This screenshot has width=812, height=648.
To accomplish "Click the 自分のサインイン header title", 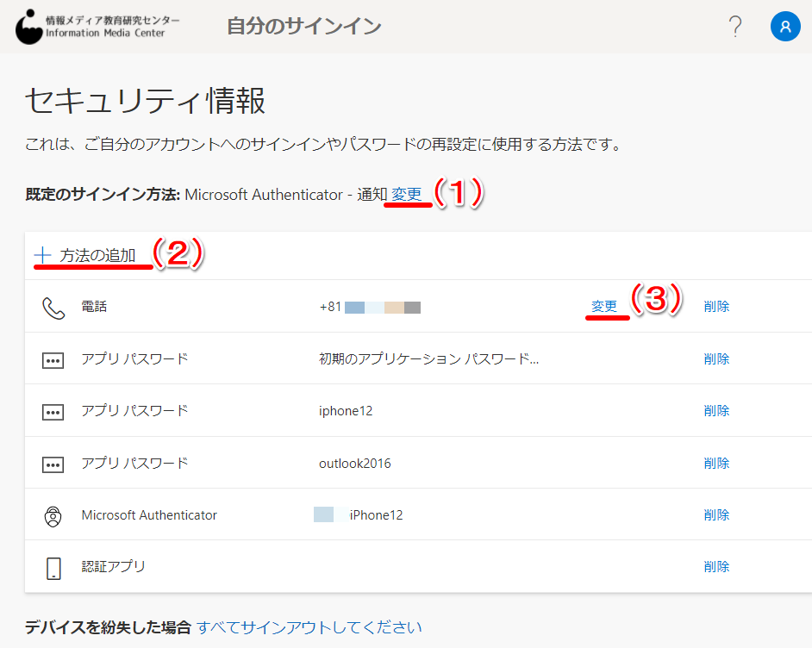I will [x=304, y=26].
